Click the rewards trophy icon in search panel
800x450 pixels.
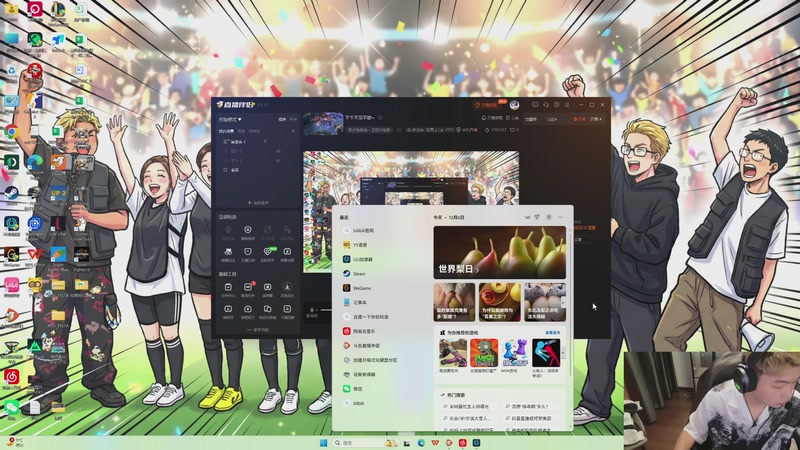(537, 217)
